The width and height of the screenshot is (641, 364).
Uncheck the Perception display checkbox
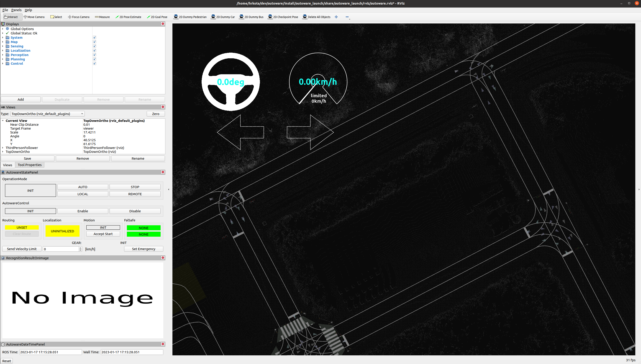(95, 55)
